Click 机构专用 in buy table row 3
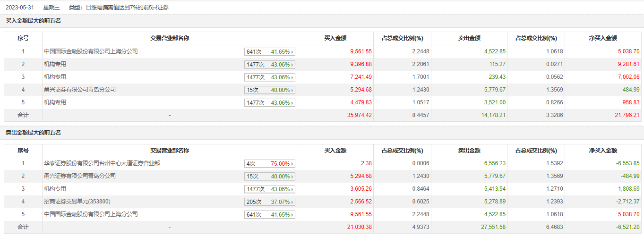 click(55, 77)
